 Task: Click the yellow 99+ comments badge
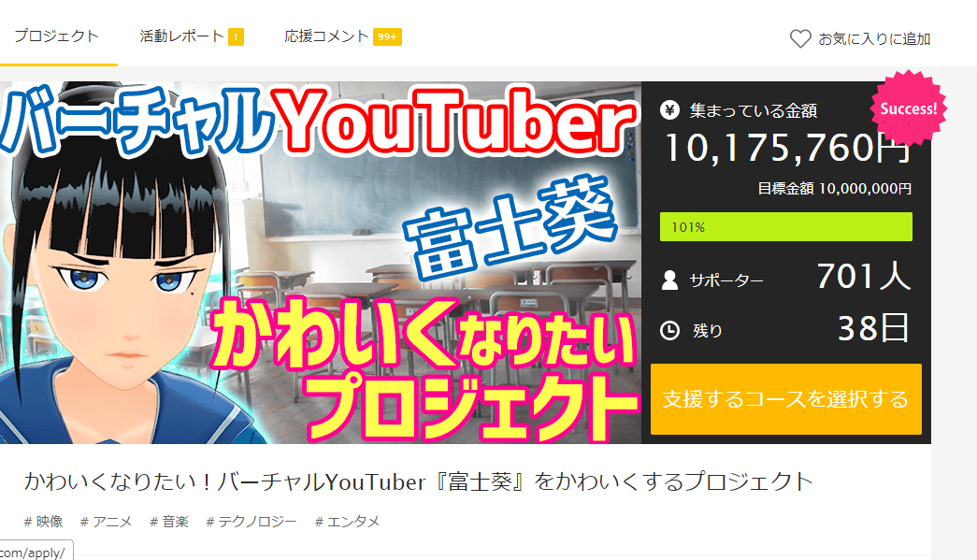pos(387,36)
